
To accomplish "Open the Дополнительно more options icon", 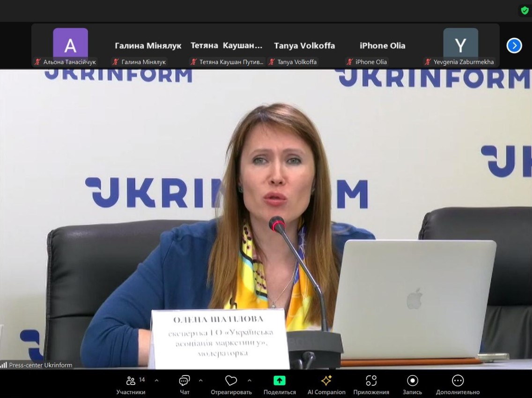I will (458, 381).
